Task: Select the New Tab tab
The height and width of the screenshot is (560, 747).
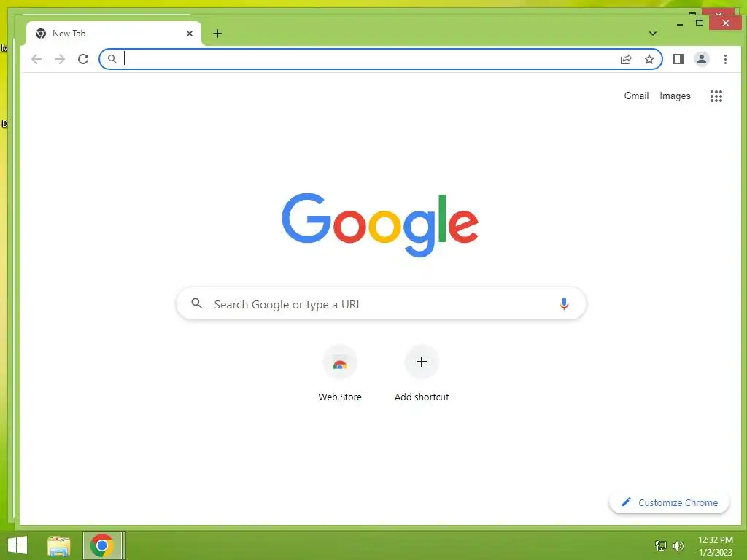Action: 113,34
